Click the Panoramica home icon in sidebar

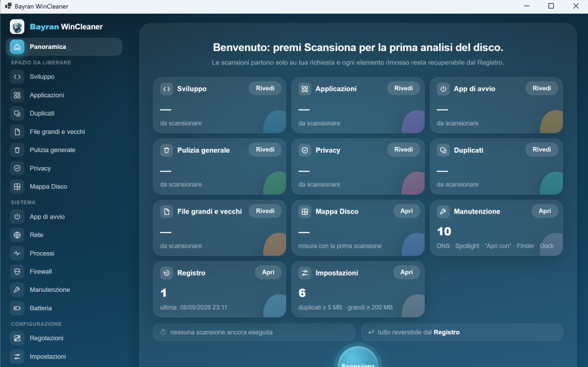pos(17,47)
